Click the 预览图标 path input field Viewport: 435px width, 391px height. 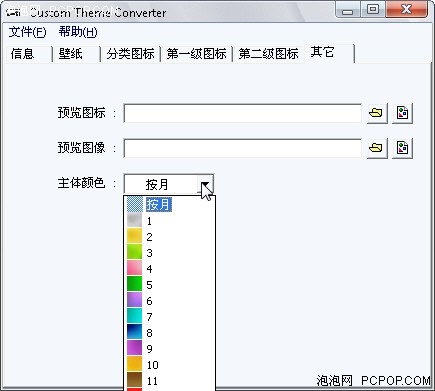click(x=242, y=113)
